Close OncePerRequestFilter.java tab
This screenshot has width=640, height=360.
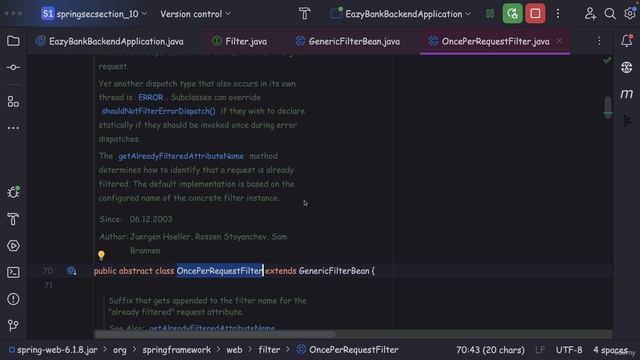coord(559,41)
